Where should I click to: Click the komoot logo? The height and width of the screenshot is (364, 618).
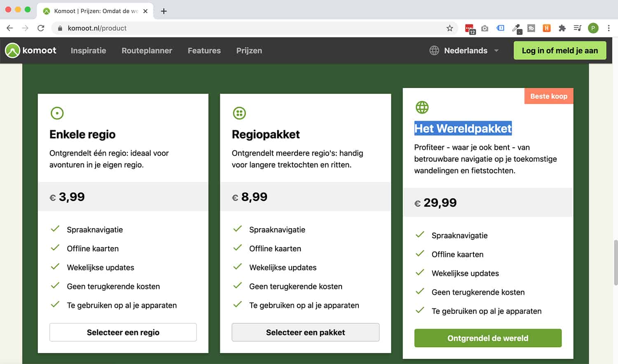pos(31,51)
